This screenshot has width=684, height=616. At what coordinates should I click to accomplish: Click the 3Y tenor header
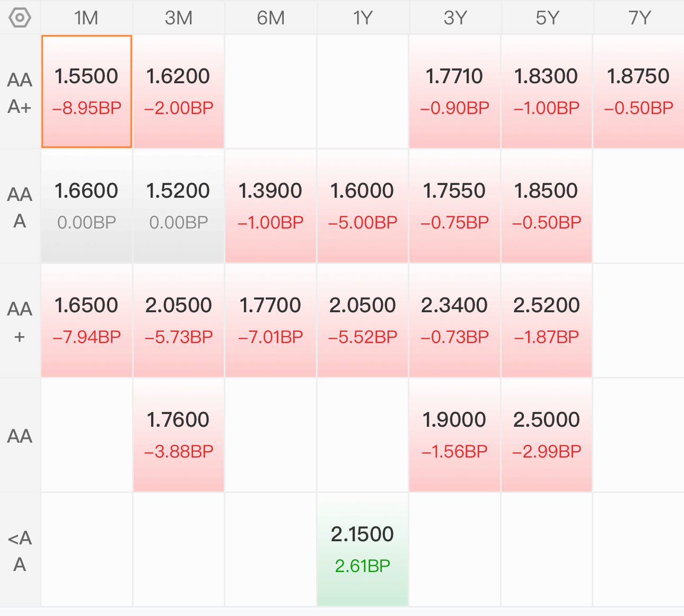[454, 18]
